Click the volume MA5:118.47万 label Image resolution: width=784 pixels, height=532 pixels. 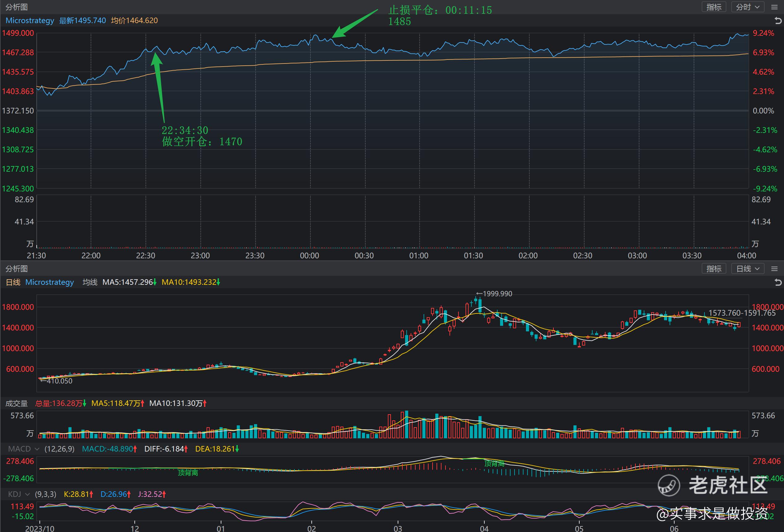(x=118, y=403)
